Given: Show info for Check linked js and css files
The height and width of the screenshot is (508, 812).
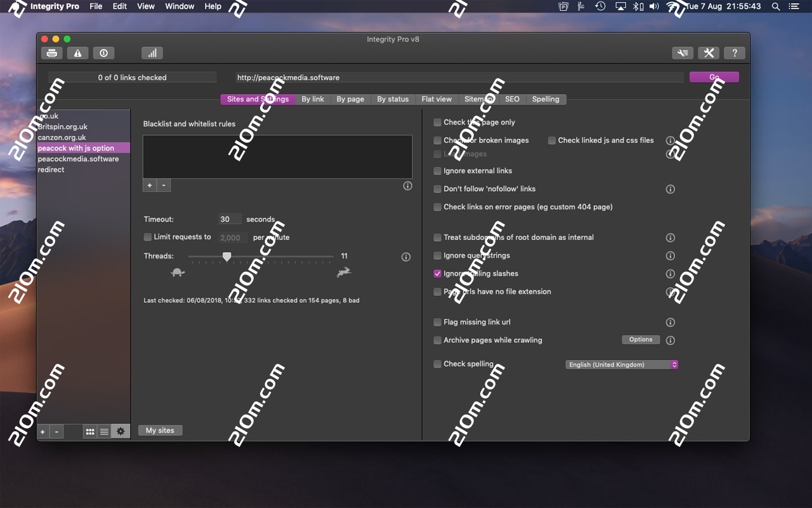Looking at the screenshot, I should (x=670, y=140).
